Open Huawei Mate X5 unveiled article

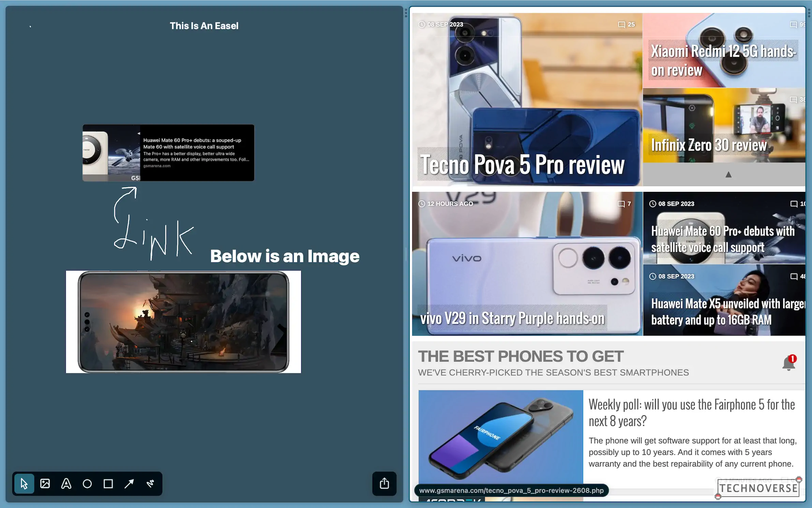click(728, 312)
